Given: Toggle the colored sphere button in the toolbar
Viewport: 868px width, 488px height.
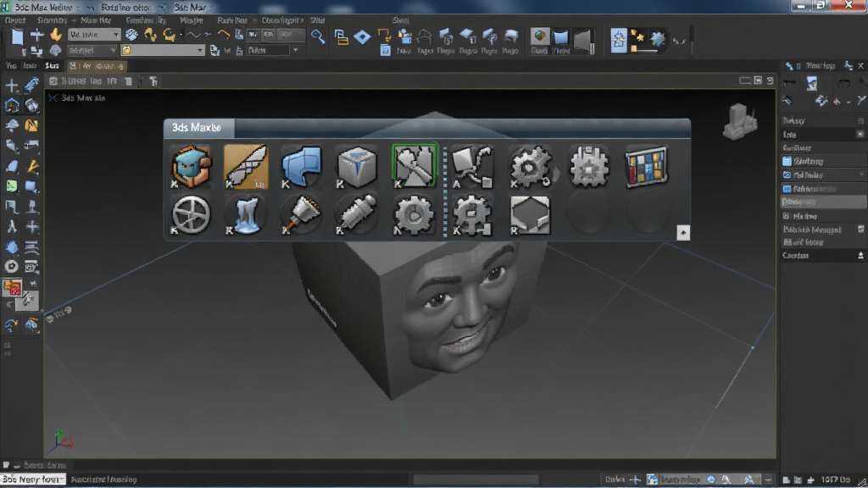Looking at the screenshot, I should pos(539,36).
